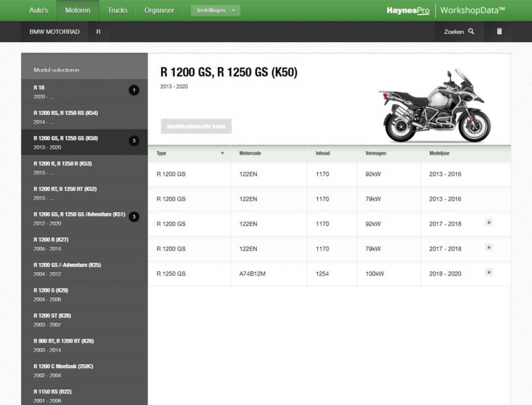Select R 1200 R, R 1250 R (K53)
This screenshot has height=405, width=532.
click(85, 168)
